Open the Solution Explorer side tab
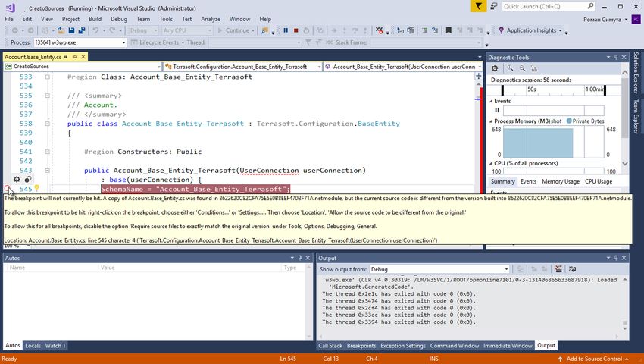Viewport: 644px width, 364px height. click(636, 72)
